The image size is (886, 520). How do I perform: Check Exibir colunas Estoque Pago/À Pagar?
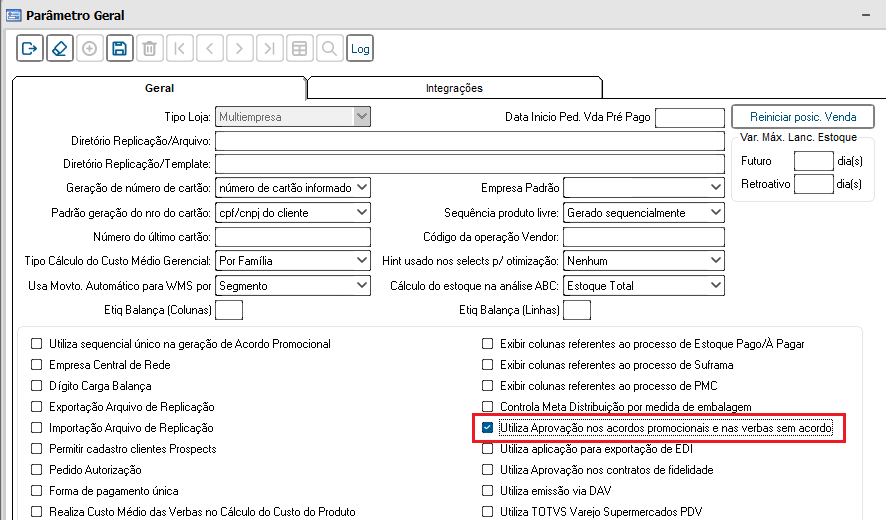click(x=488, y=344)
